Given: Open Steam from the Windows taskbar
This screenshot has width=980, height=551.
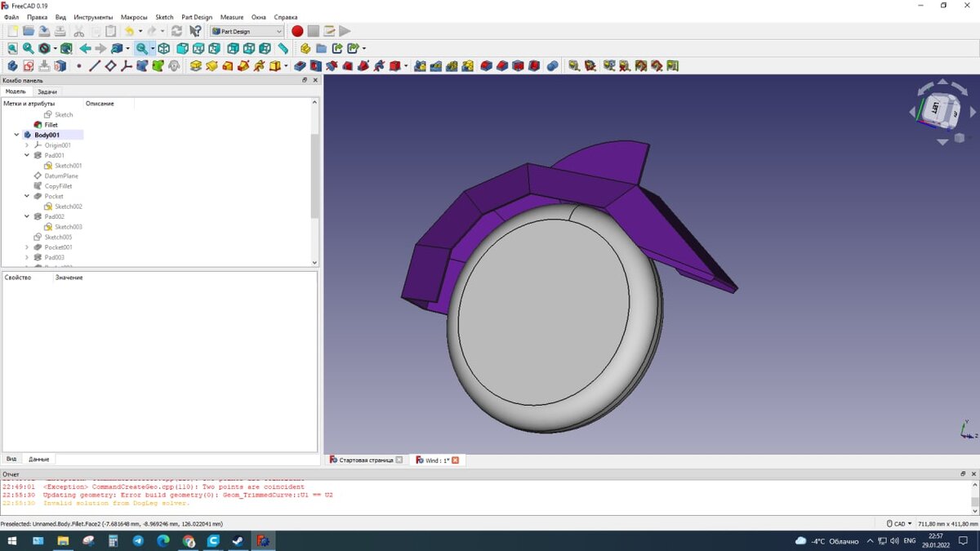Looking at the screenshot, I should click(x=238, y=540).
